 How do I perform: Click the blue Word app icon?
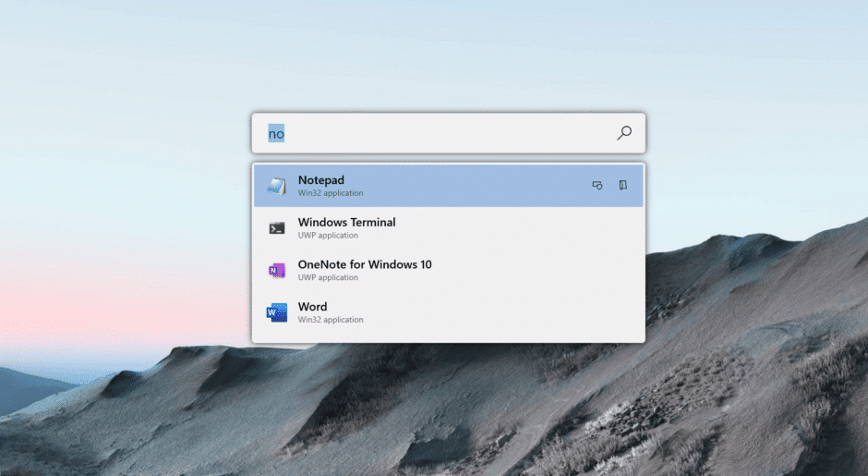point(277,312)
